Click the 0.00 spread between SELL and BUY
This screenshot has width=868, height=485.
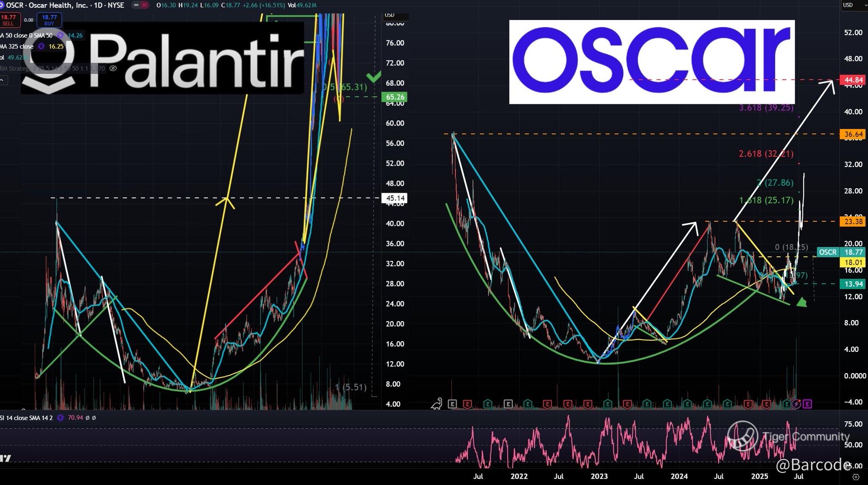[28, 20]
